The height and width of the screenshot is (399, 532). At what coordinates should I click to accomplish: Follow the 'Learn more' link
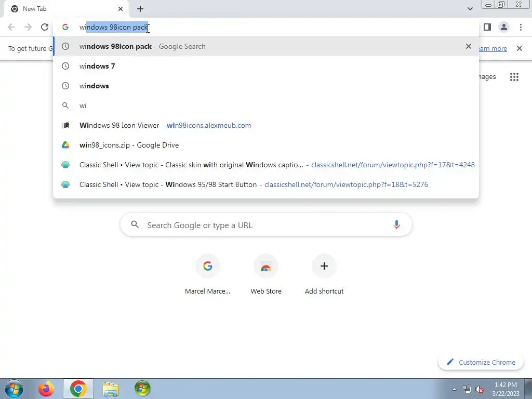(493, 48)
